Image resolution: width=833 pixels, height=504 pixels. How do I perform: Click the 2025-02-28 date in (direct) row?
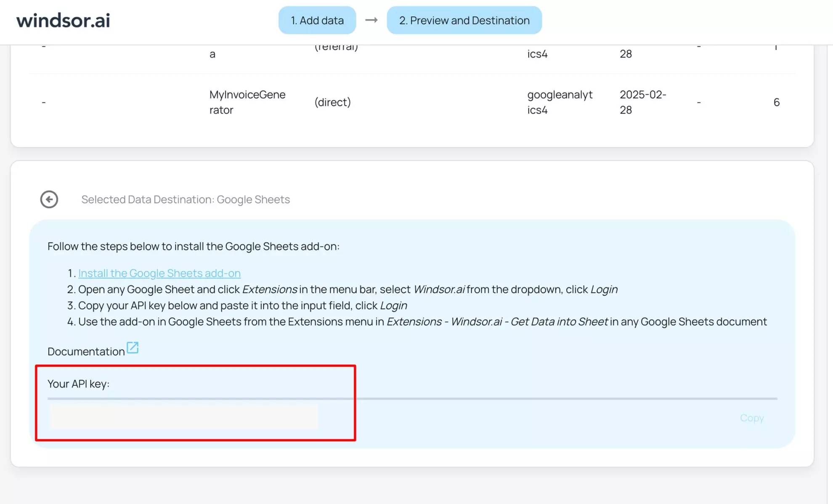643,102
